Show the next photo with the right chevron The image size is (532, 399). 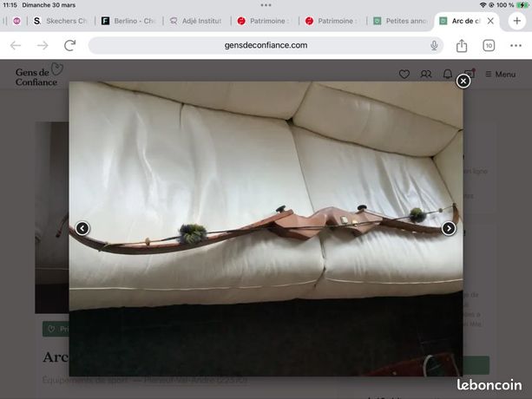[x=449, y=228]
